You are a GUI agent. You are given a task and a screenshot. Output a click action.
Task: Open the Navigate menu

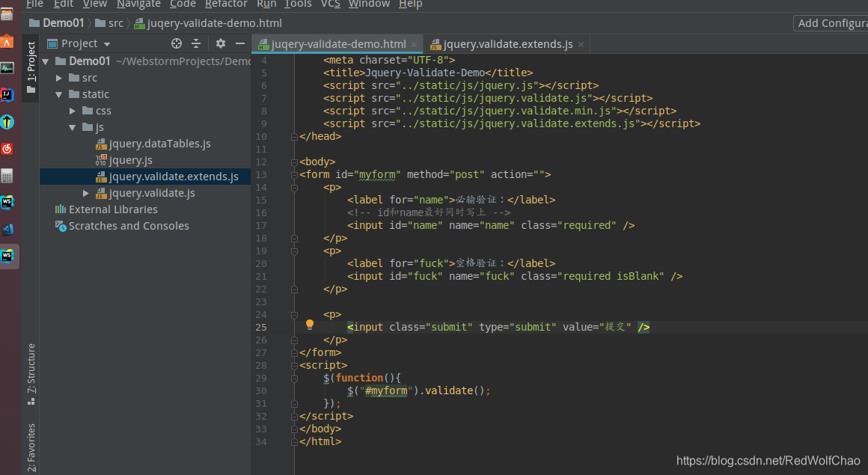[138, 4]
